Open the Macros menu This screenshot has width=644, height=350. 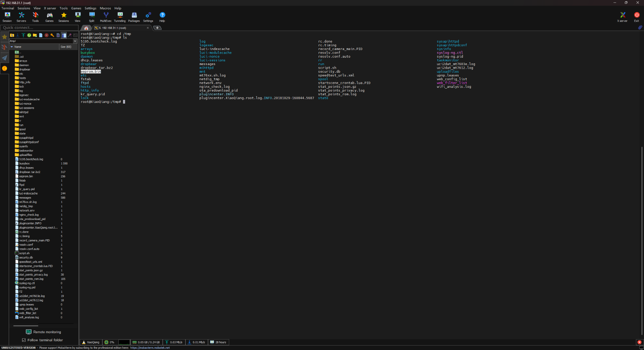click(105, 8)
